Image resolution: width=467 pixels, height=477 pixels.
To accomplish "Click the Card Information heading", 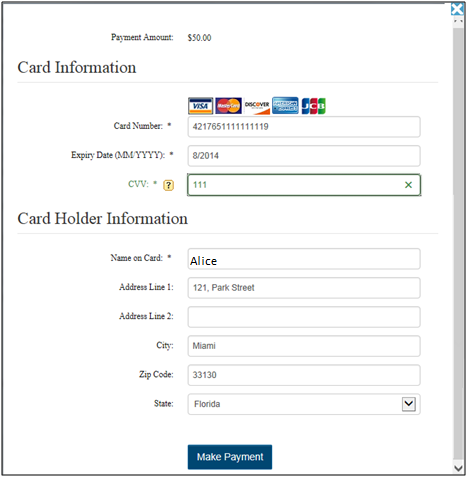I will 77,67.
